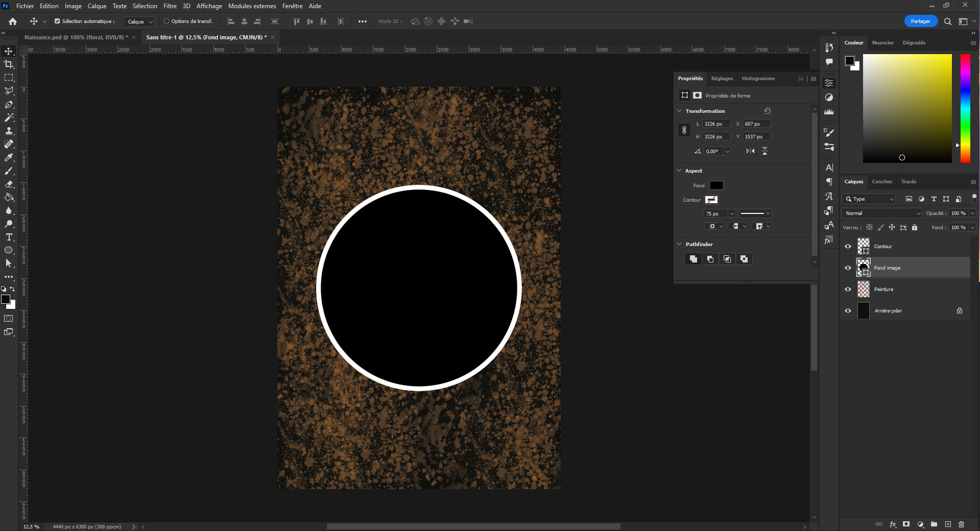Switch to the Dégradés tab
Viewport: 980px width, 531px height.
(914, 43)
